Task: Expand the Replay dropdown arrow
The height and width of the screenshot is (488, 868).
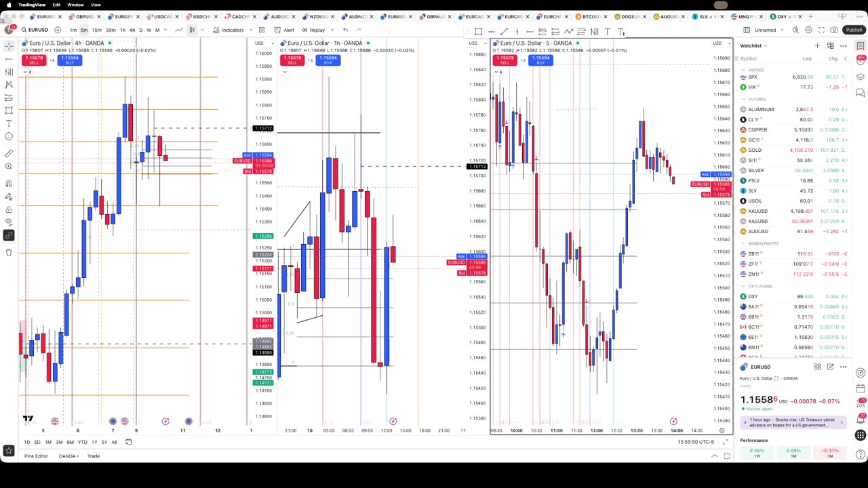Action: click(332, 30)
